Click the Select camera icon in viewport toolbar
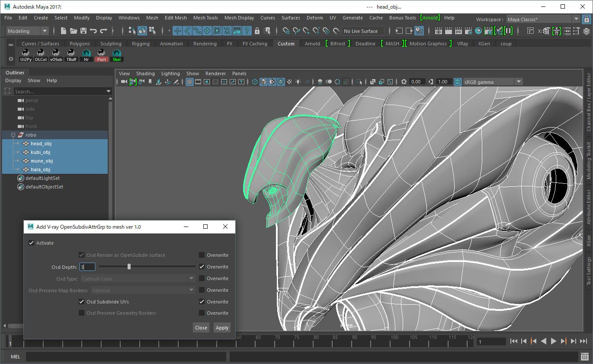The height and width of the screenshot is (364, 593). [x=124, y=82]
